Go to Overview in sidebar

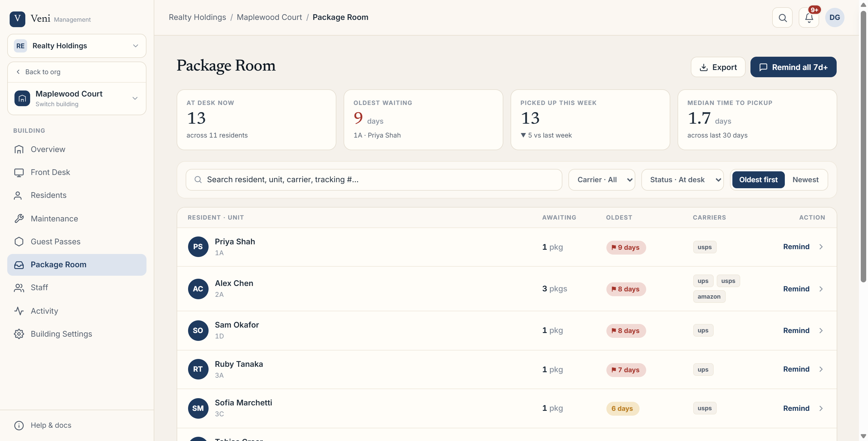point(77,149)
